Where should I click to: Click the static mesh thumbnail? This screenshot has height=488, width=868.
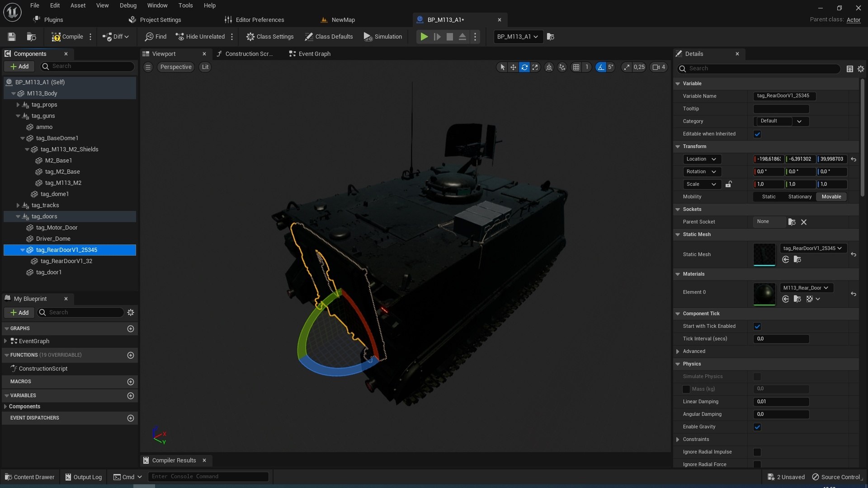[764, 254]
